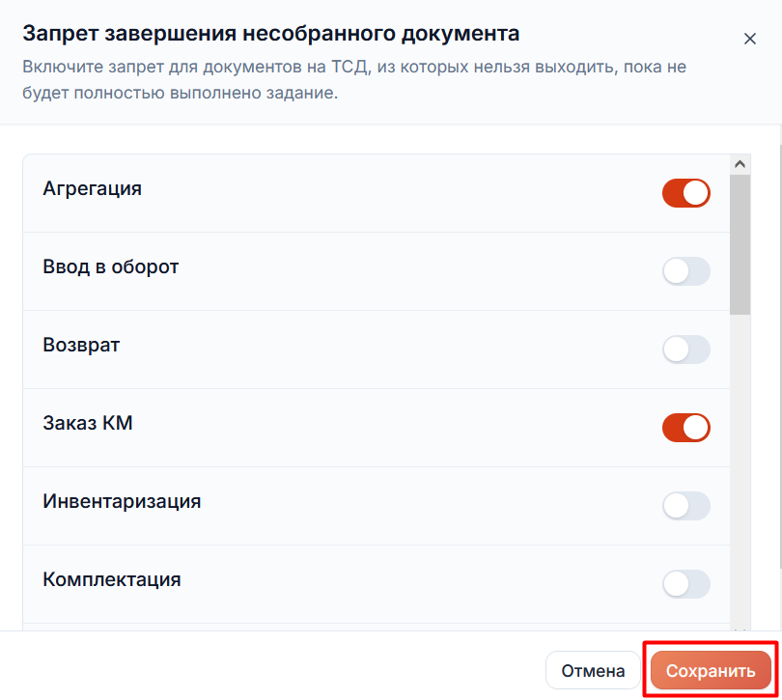
Task: Click the Запрет завершения несобранного документа heading
Action: click(x=271, y=34)
